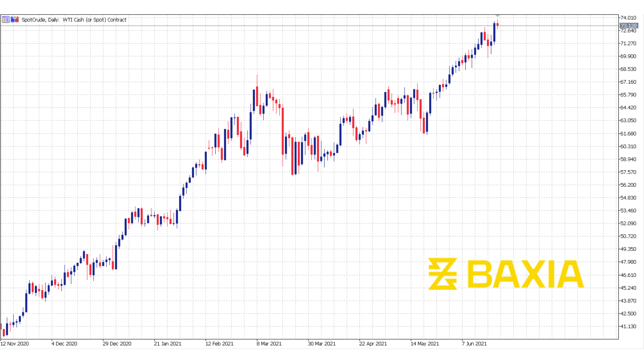Image resolution: width=644 pixels, height=363 pixels.
Task: Click the 8 Mar 2021 date label
Action: click(x=269, y=344)
